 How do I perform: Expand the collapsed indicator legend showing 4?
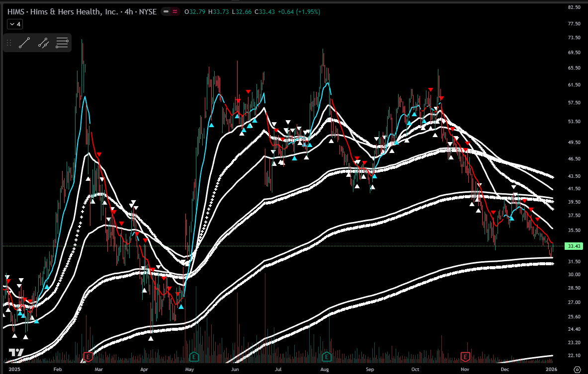[x=15, y=24]
